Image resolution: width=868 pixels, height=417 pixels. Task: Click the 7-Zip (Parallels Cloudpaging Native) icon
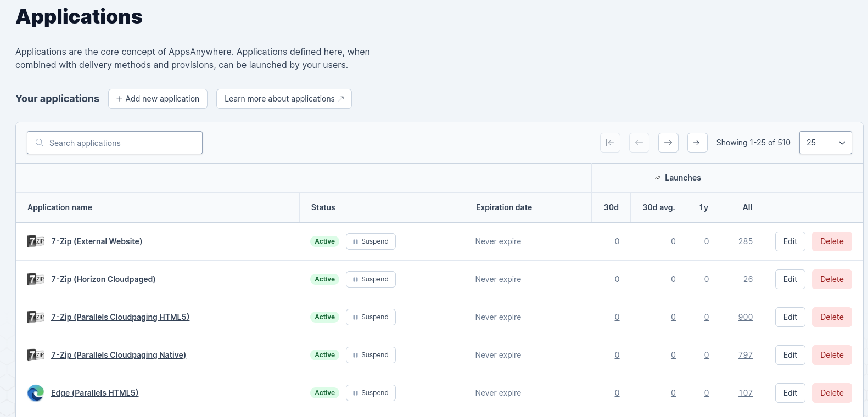[36, 355]
